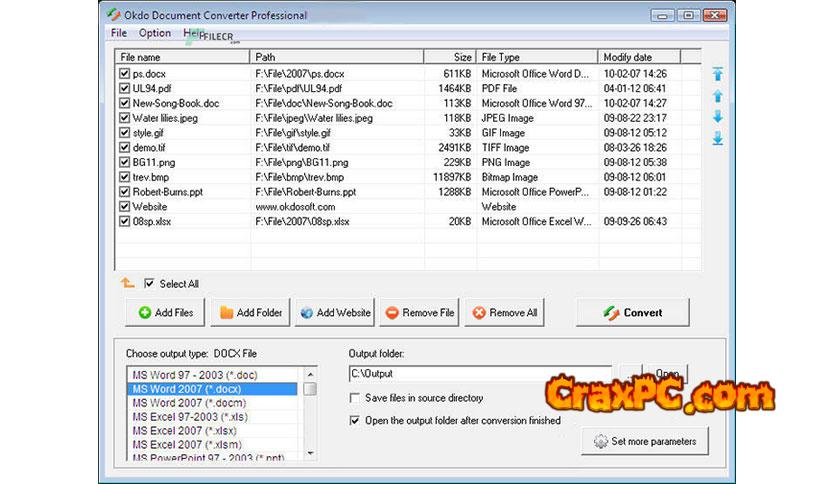Enable Save files in source directory

tap(355, 398)
